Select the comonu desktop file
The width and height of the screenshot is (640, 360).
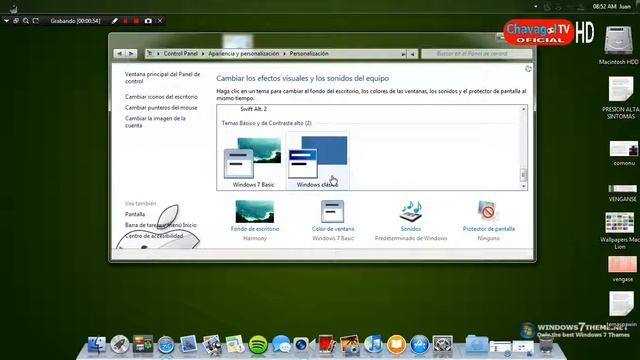tap(624, 153)
